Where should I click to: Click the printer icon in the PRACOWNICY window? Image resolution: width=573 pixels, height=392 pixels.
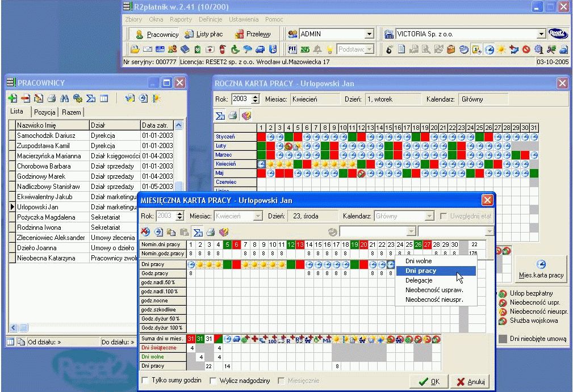52,98
